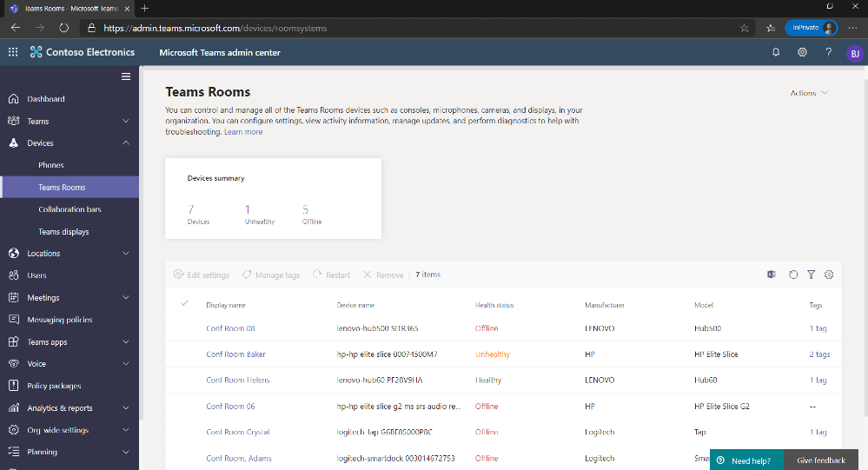Open the Actions dropdown

809,93
